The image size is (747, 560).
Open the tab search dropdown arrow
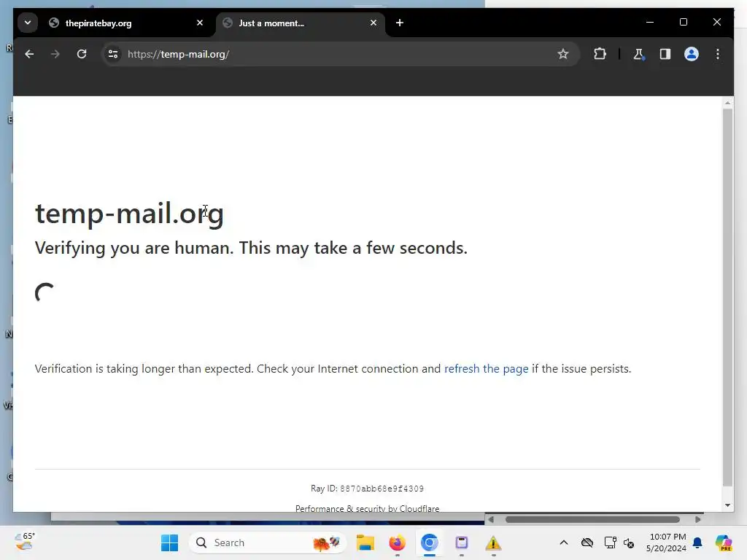tap(28, 23)
